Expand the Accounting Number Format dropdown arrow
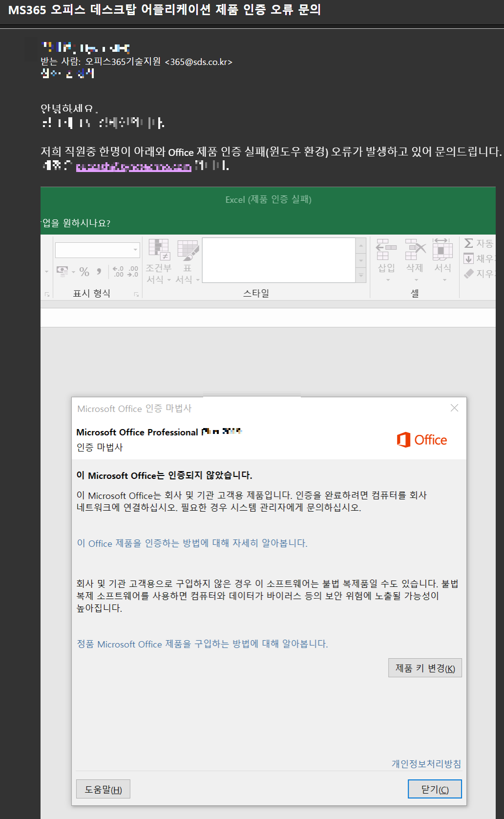The image size is (504, 819). tap(73, 272)
